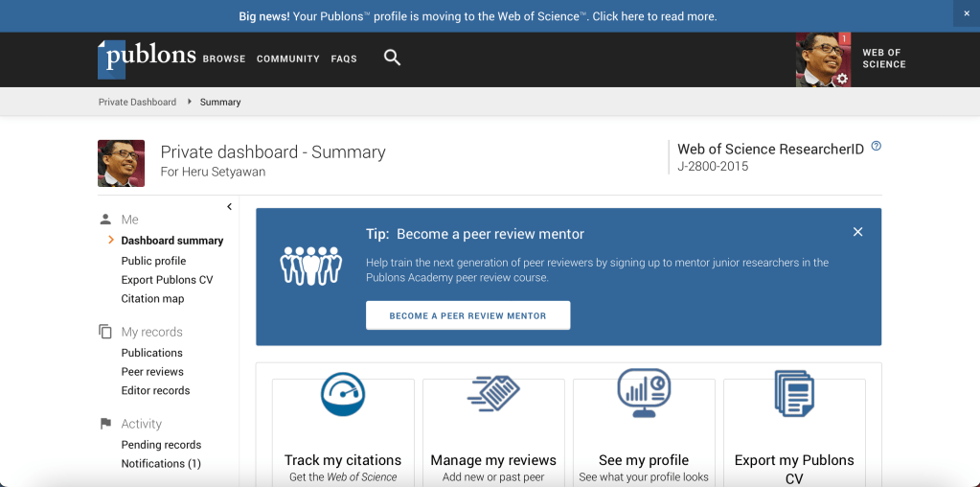The width and height of the screenshot is (980, 487).
Task: Close the Big news banner
Action: pos(967,13)
